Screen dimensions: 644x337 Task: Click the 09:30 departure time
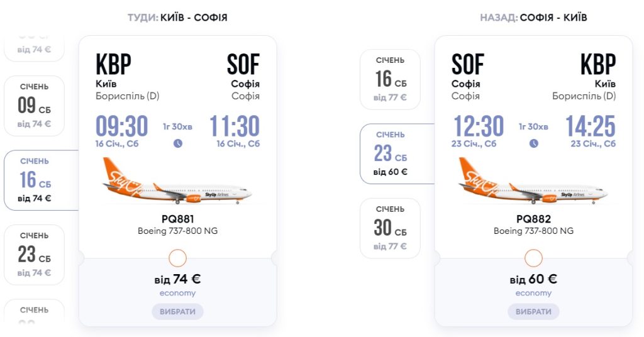pos(121,126)
